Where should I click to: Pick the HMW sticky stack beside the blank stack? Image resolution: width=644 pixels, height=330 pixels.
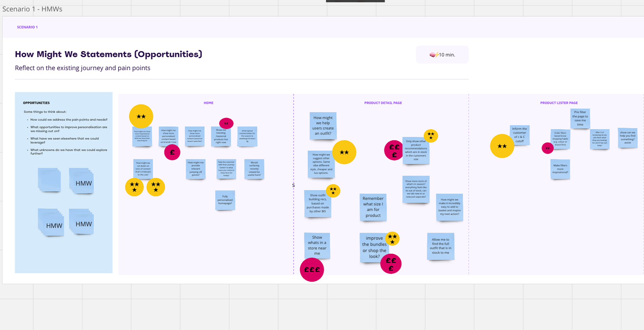(x=81, y=181)
